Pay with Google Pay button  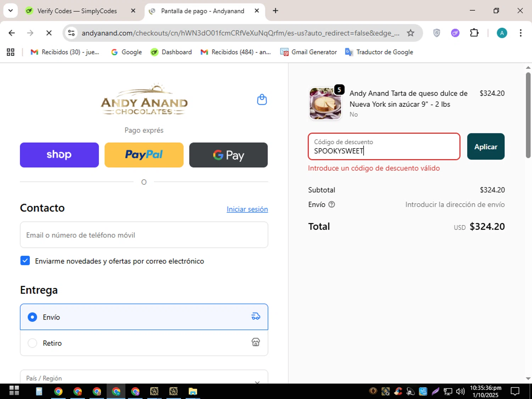[228, 155]
